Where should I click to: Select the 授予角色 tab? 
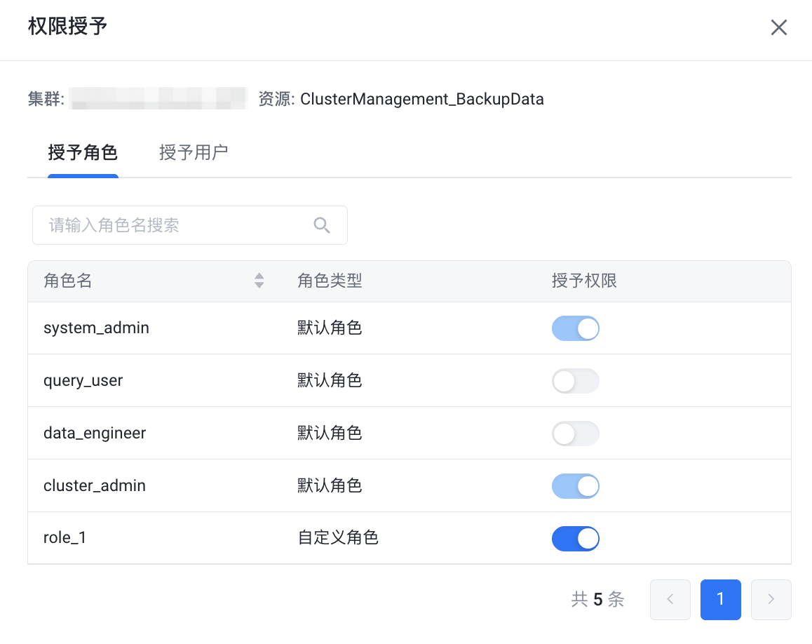point(83,152)
